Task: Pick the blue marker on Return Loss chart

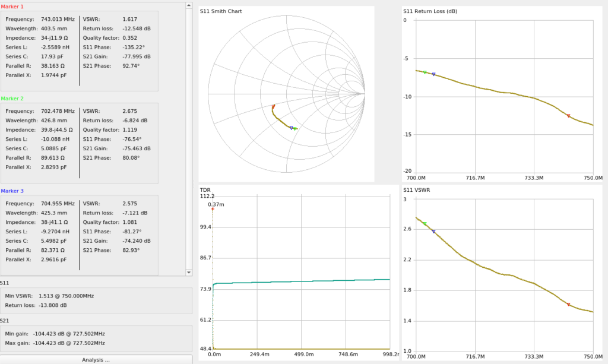Action: 433,74
